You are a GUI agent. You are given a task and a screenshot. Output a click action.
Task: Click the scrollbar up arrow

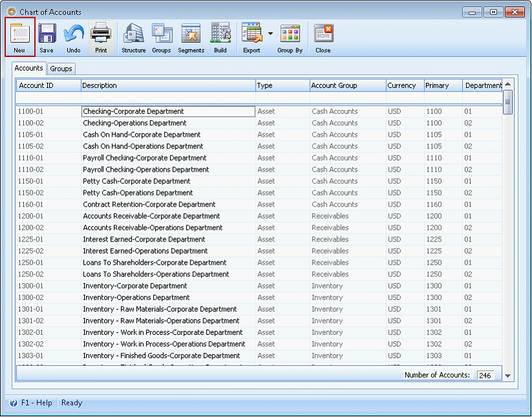click(508, 84)
